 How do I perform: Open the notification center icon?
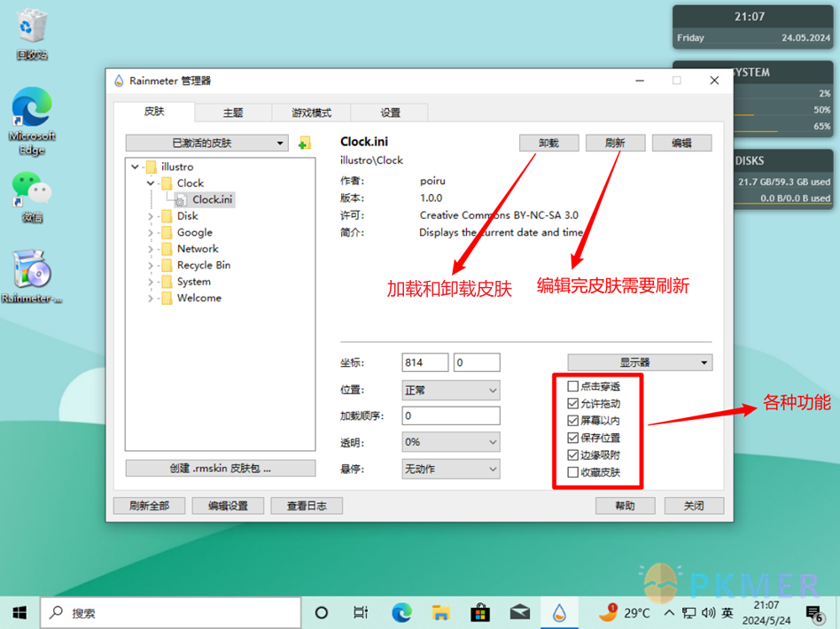point(814,613)
